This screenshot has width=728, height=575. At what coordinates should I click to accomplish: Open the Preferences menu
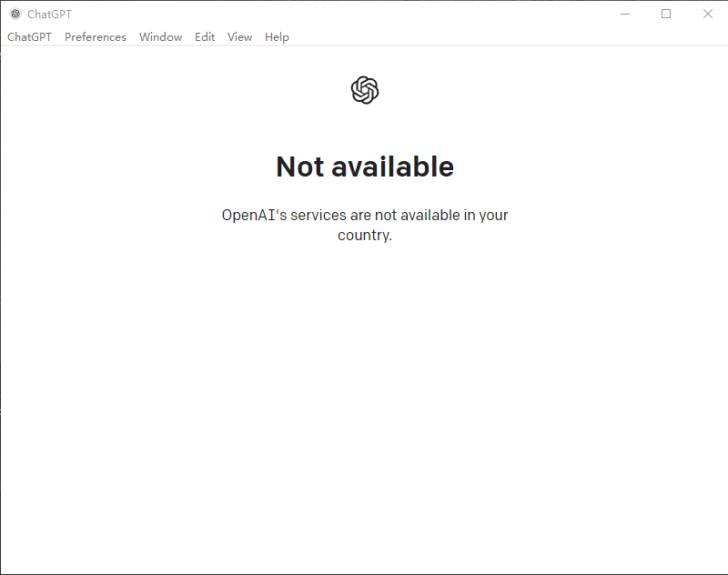pos(96,37)
